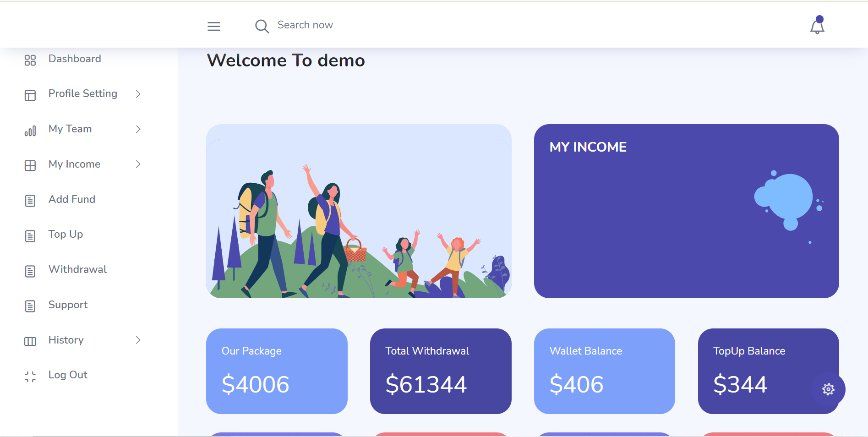Open the floating settings gear
This screenshot has width=868, height=437.
(828, 389)
